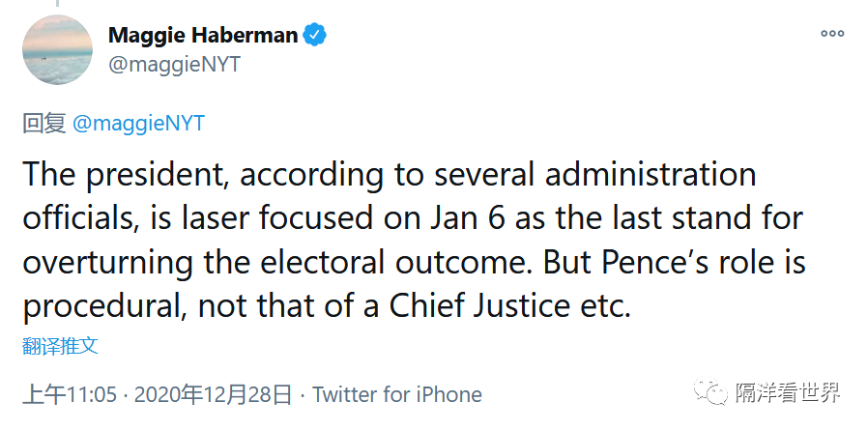Click the blue verified badge icon

coord(314,35)
